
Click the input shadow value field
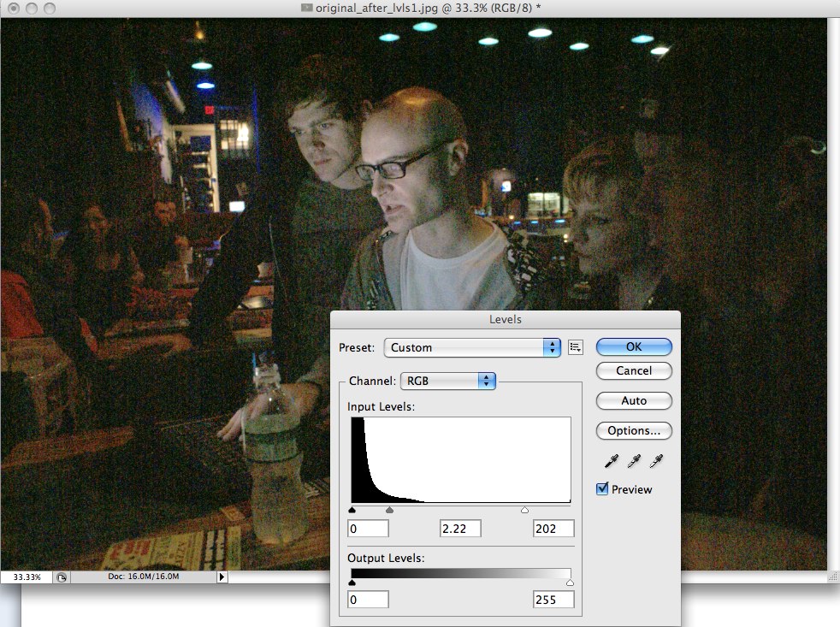coord(368,529)
